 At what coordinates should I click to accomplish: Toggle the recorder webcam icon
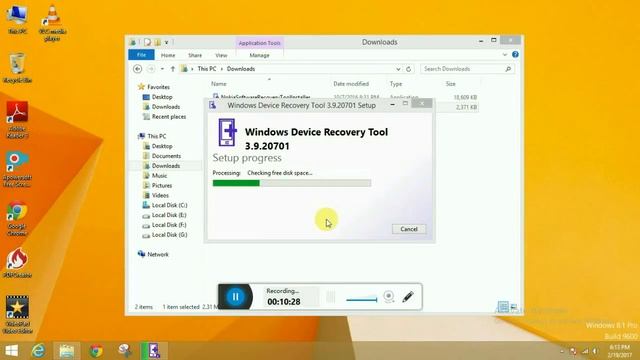pos(389,297)
